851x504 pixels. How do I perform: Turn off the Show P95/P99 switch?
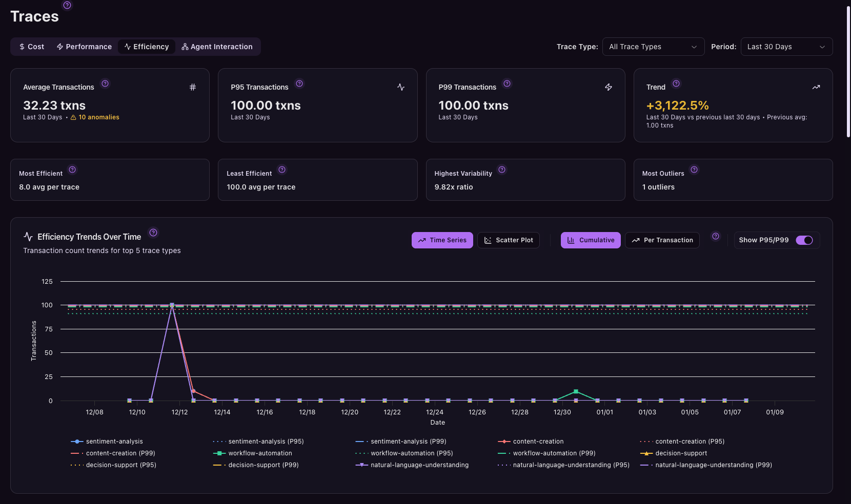pyautogui.click(x=804, y=240)
